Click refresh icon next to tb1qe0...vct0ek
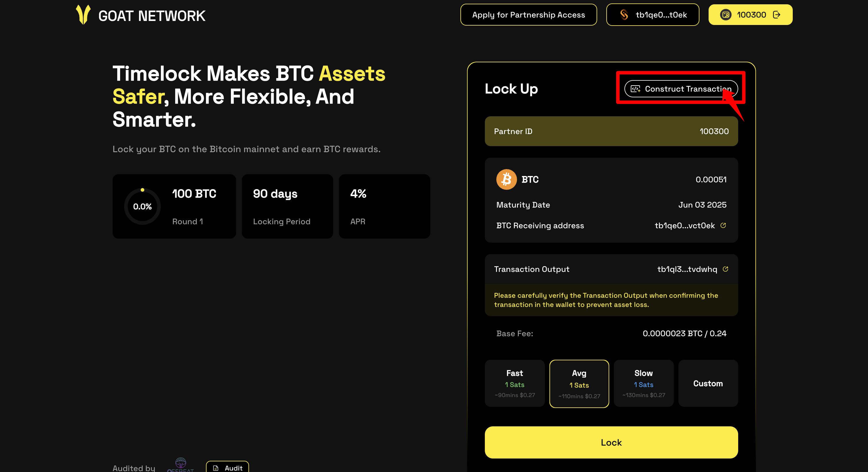 (723, 225)
